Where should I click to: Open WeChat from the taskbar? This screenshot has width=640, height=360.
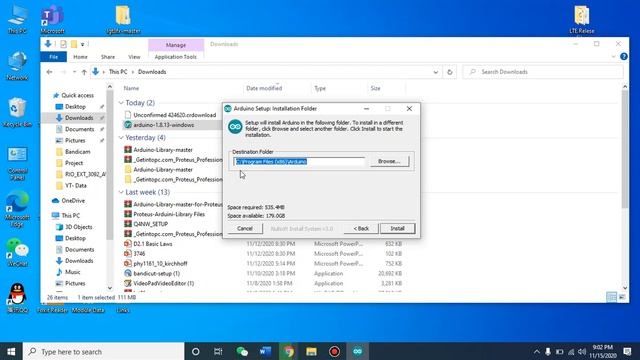(x=242, y=351)
